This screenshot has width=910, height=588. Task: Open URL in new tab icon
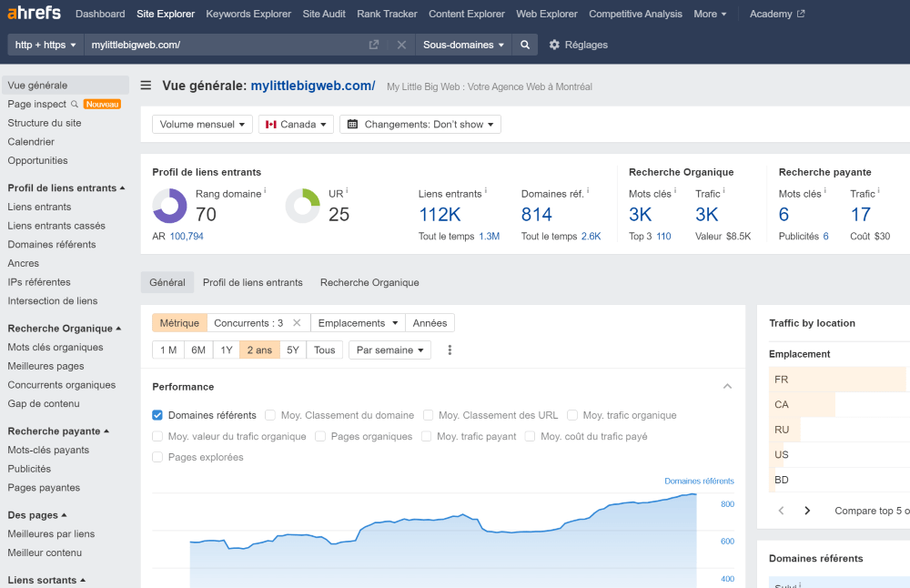click(374, 45)
